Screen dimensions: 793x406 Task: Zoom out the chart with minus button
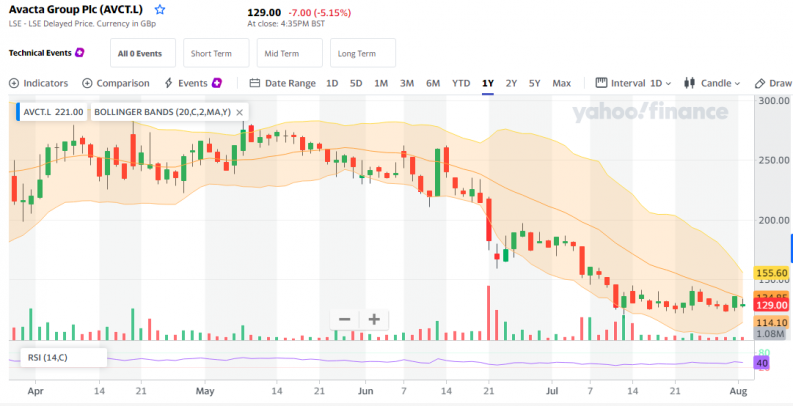pos(344,320)
